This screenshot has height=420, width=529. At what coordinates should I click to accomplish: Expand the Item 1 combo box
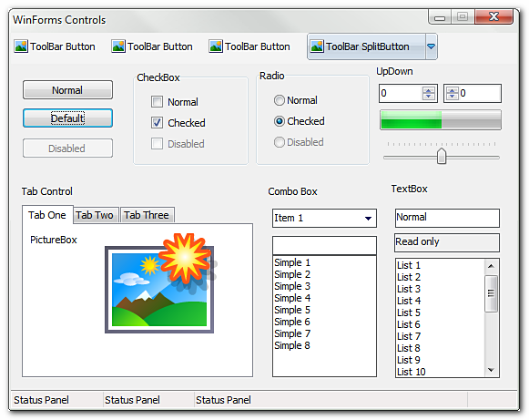368,219
